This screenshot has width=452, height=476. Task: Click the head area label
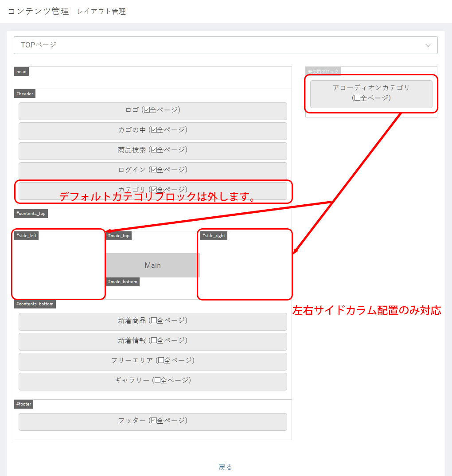click(x=21, y=72)
